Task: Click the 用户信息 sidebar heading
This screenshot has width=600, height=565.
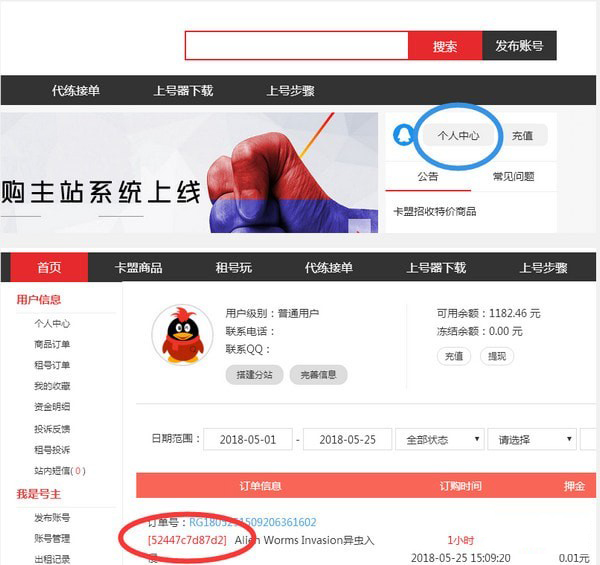Action: 39,300
